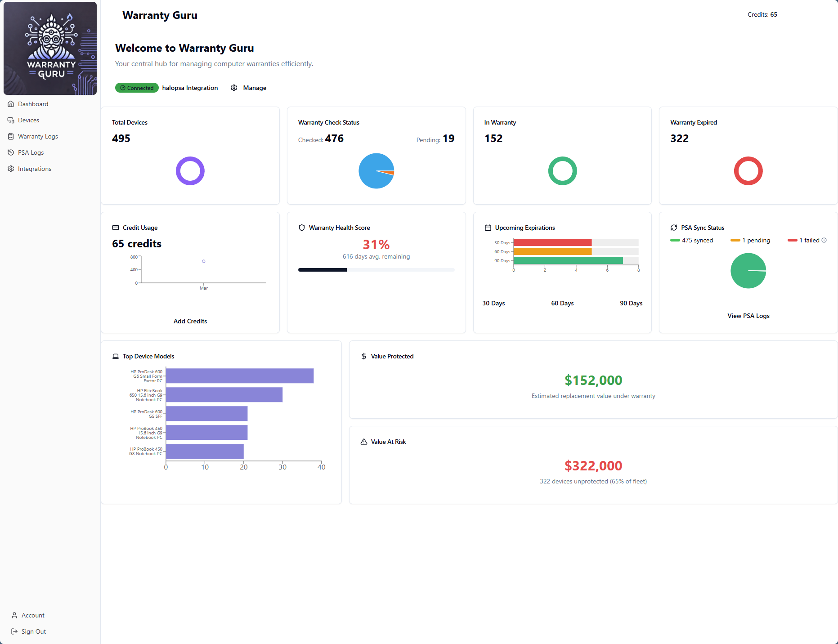Select the 90 Days expiration filter
Viewport: 838px width, 644px height.
click(631, 303)
